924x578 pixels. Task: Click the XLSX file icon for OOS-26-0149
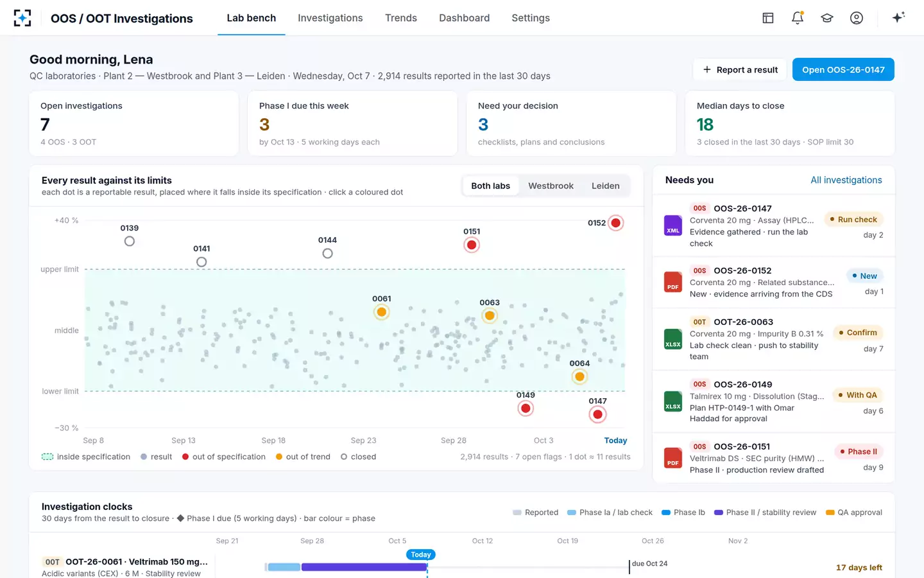pyautogui.click(x=673, y=401)
